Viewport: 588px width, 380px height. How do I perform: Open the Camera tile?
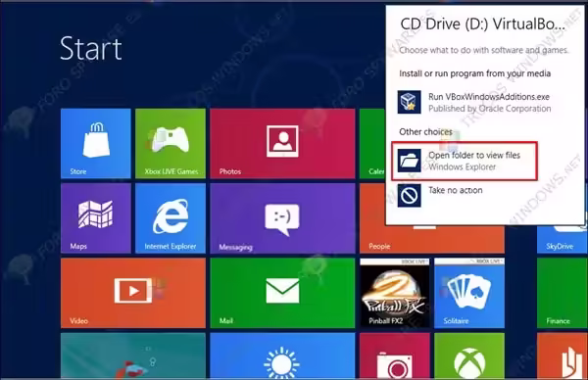click(395, 356)
